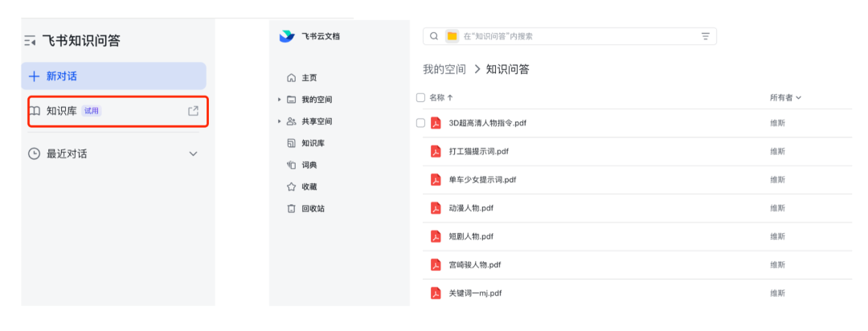The image size is (868, 331).
Task: Expand the 共享空间 tree arrow
Action: pos(280,121)
